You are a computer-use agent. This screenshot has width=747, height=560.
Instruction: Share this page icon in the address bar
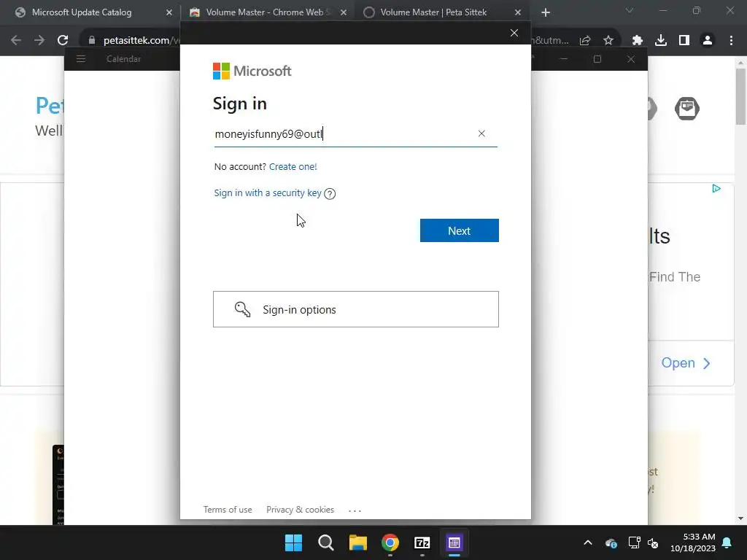(585, 41)
